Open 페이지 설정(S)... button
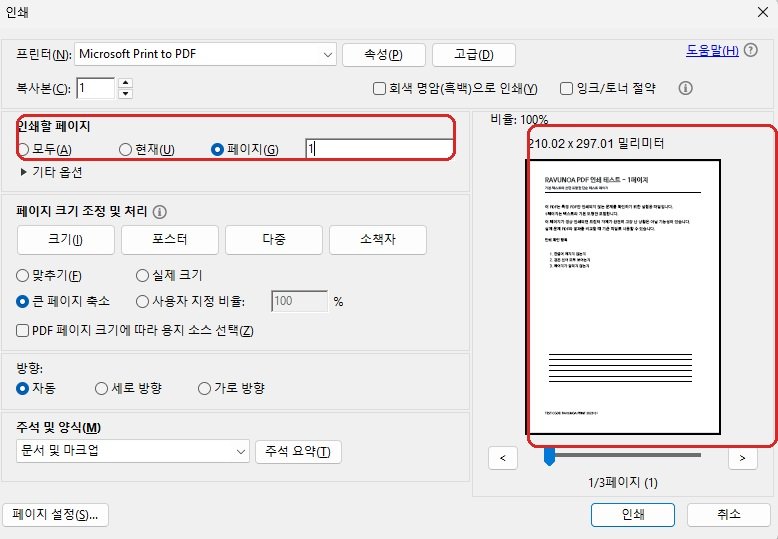 (x=55, y=515)
